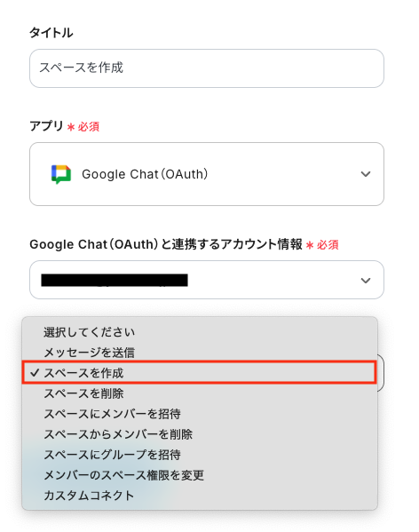Image resolution: width=419 pixels, height=532 pixels.
Task: Select the スペースを作成 option
Action: 200,373
